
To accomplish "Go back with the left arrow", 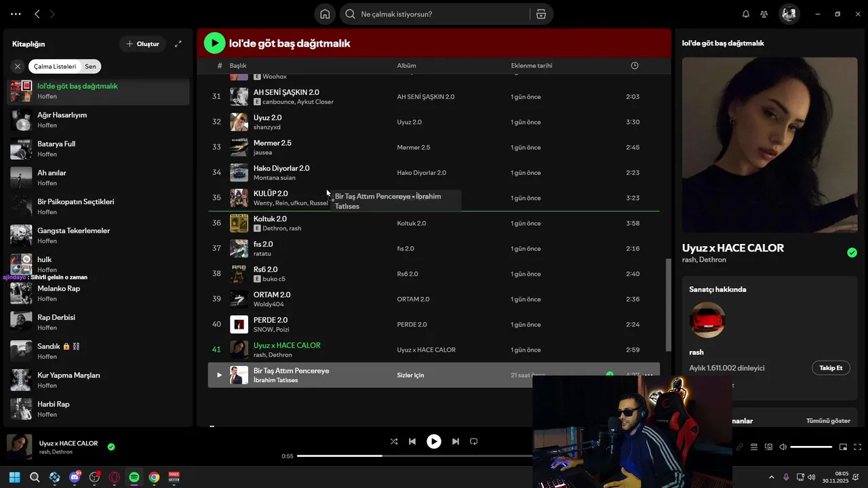I will point(37,14).
